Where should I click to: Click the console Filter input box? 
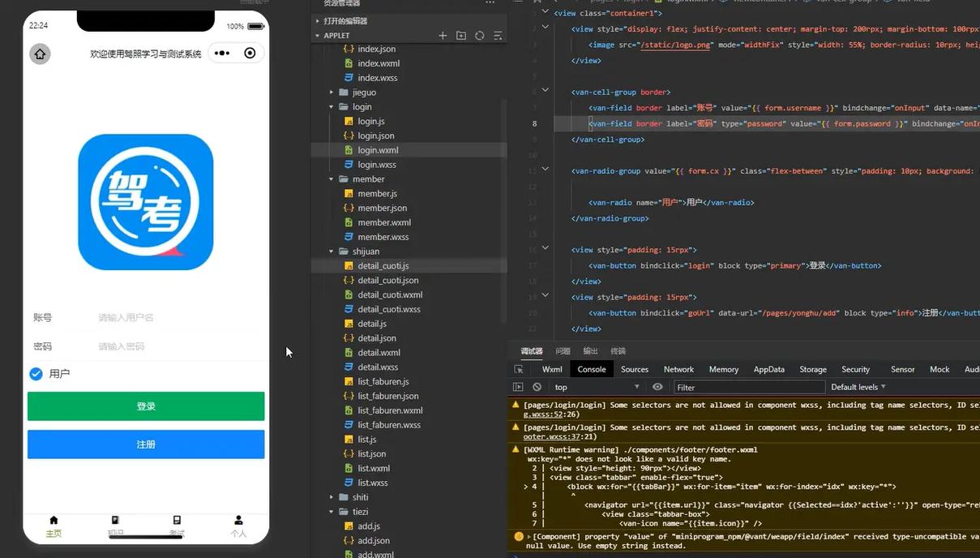[749, 388]
